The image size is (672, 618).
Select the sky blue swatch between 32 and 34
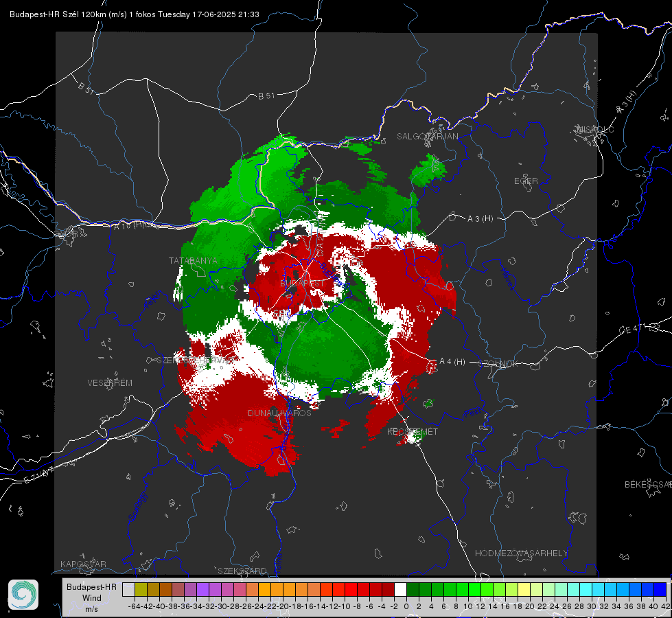click(x=611, y=589)
